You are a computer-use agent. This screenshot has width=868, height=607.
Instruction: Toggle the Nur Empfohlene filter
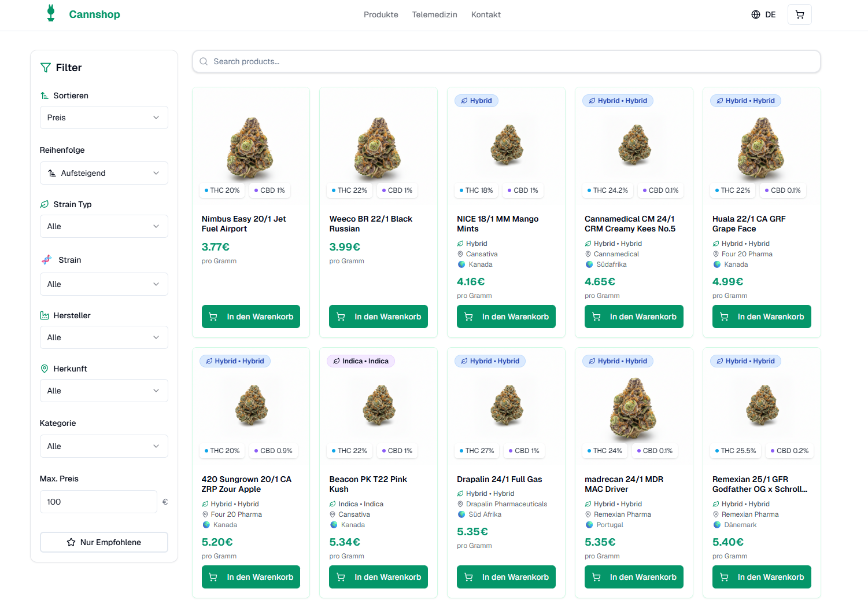pos(104,542)
